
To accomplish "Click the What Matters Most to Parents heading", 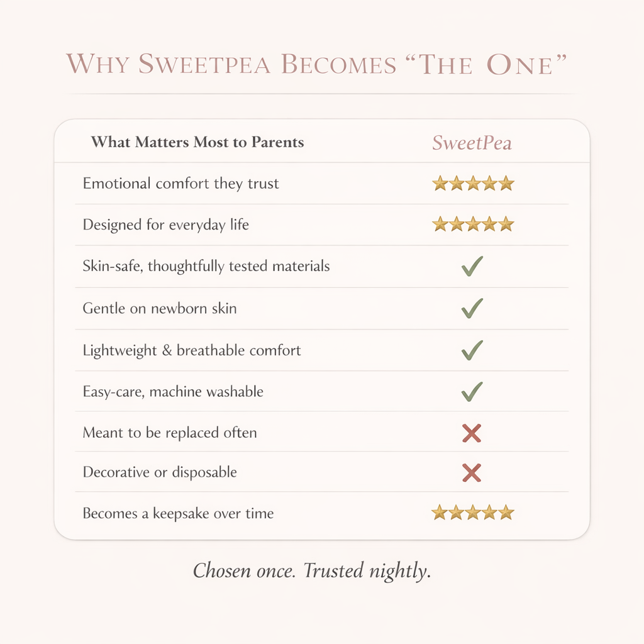I will [197, 142].
